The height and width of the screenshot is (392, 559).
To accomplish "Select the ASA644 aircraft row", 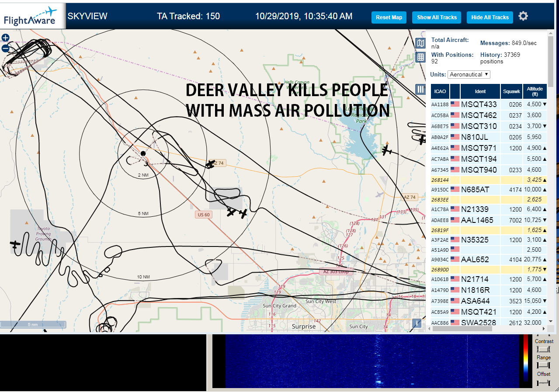I will click(x=489, y=301).
